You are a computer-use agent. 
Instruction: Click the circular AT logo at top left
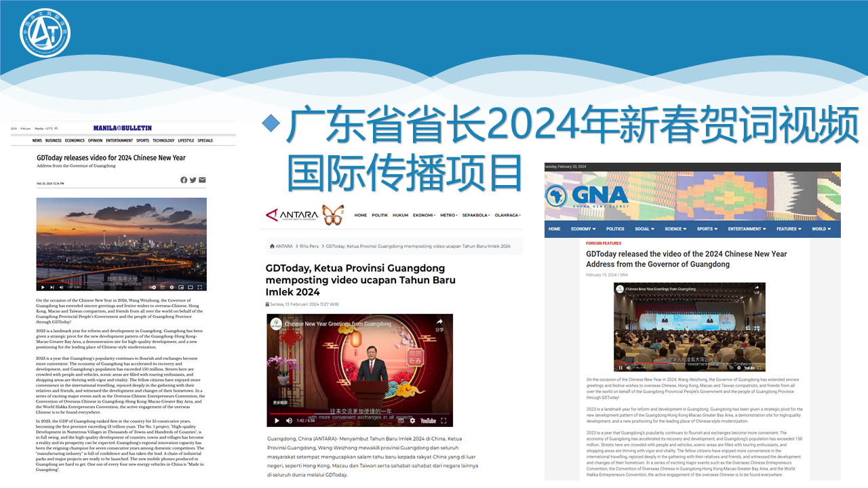[x=45, y=33]
